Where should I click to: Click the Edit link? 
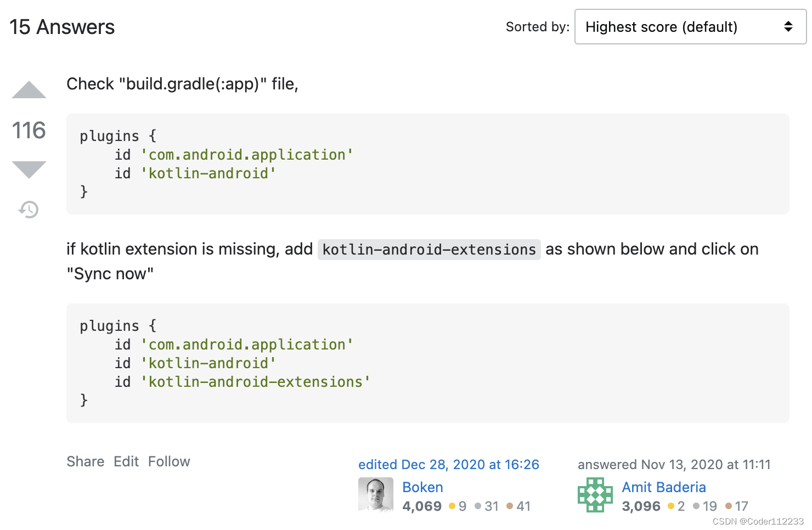[126, 461]
